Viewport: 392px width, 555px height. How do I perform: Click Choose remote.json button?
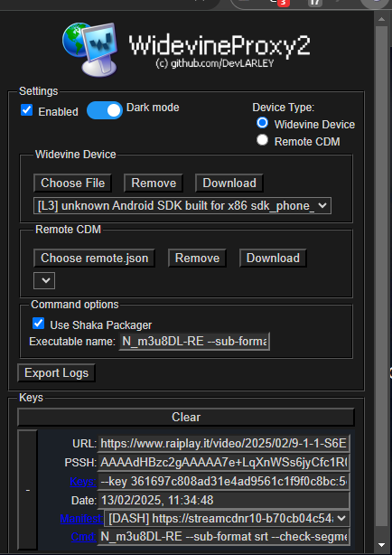tap(94, 258)
